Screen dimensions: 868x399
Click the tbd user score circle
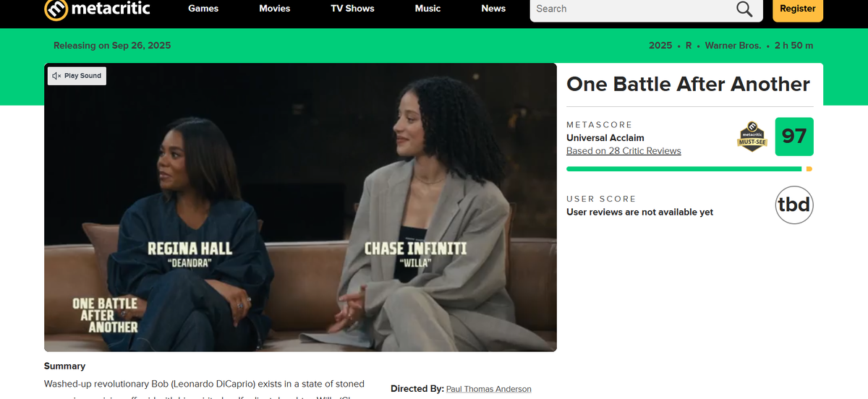click(794, 205)
